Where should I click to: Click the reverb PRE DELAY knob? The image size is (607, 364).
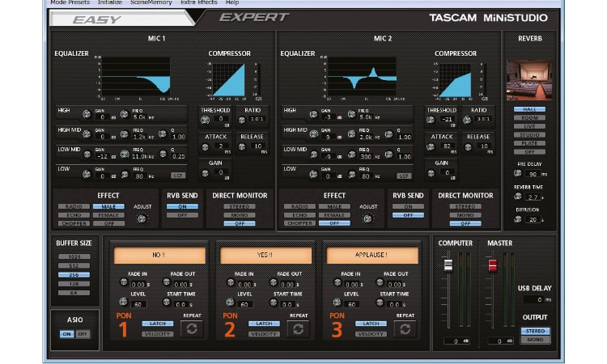pos(518,173)
